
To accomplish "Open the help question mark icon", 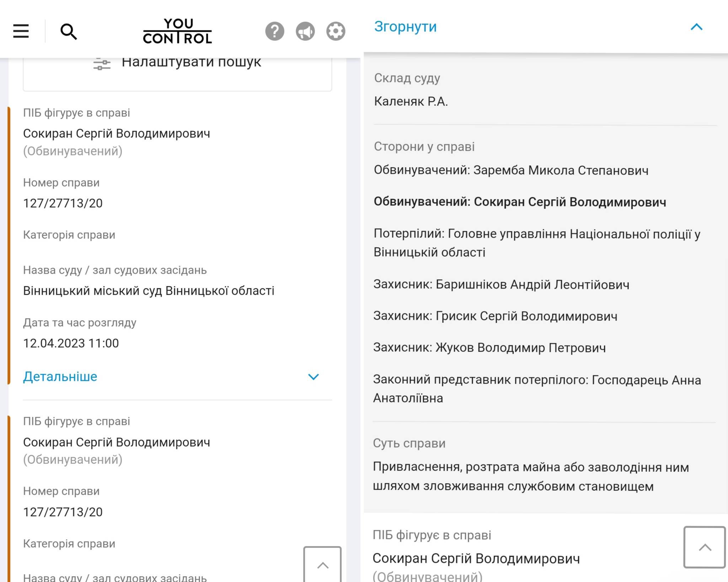I will click(x=274, y=31).
